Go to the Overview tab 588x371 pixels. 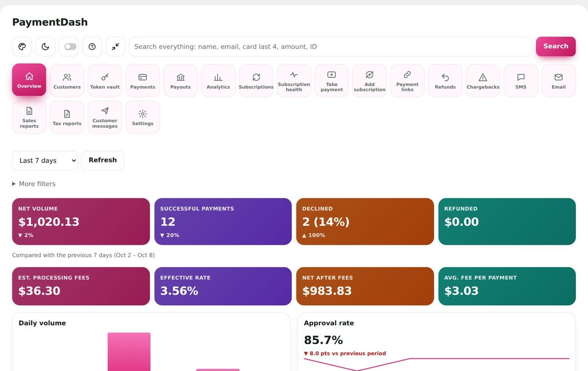[x=29, y=80]
